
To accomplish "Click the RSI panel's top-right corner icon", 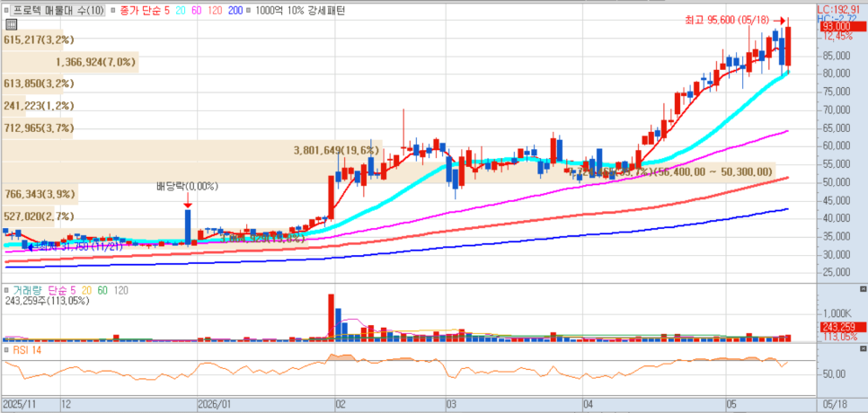I will 862,349.
